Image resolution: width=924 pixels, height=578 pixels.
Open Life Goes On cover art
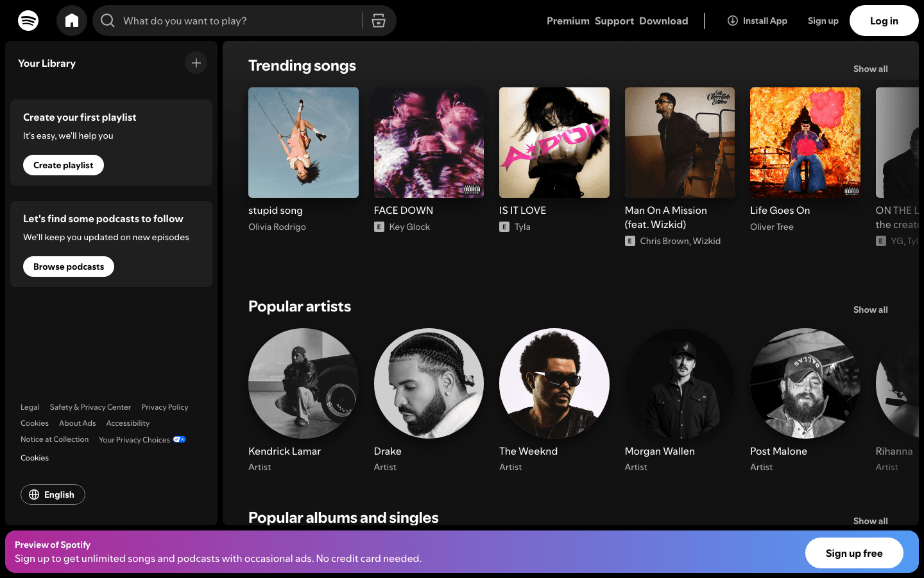805,143
